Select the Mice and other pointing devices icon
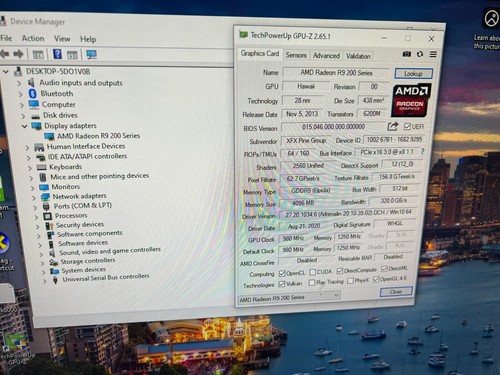This screenshot has height=375, width=500. pyautogui.click(x=43, y=177)
